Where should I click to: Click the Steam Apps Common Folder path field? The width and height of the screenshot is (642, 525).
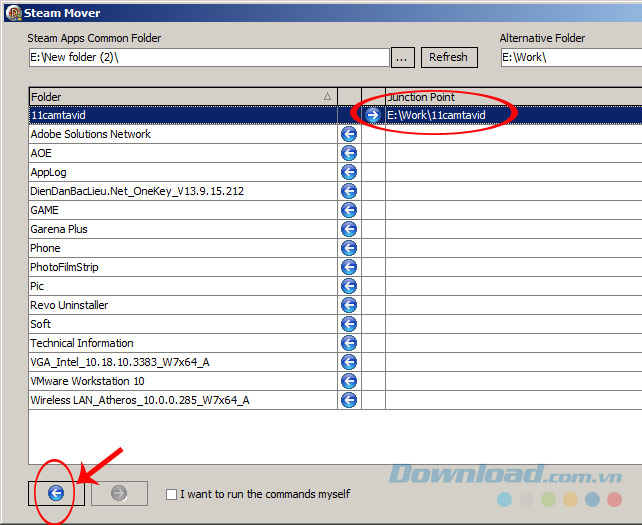pyautogui.click(x=208, y=57)
